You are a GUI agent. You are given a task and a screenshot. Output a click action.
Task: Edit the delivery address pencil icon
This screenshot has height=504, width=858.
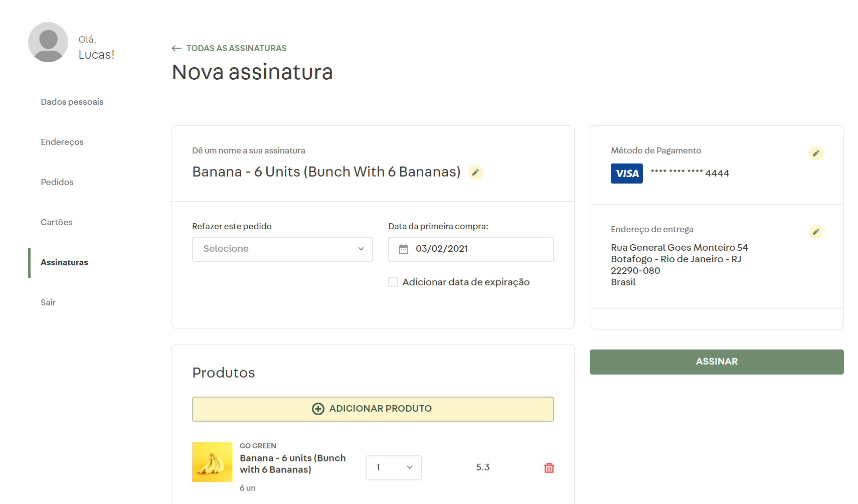[x=816, y=232]
